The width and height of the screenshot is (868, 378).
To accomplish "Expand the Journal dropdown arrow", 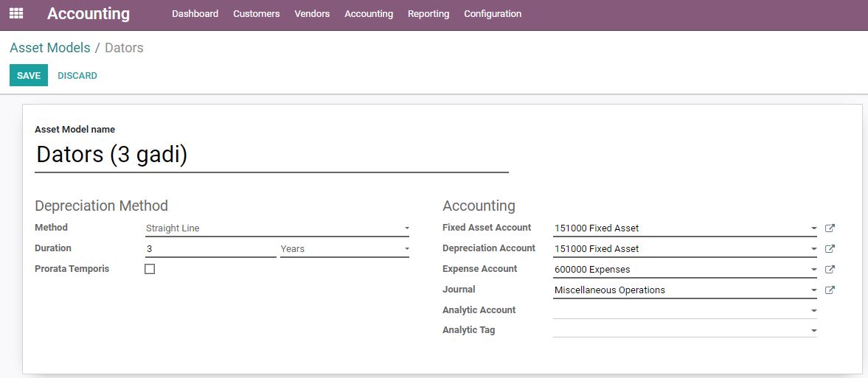I will (x=813, y=290).
